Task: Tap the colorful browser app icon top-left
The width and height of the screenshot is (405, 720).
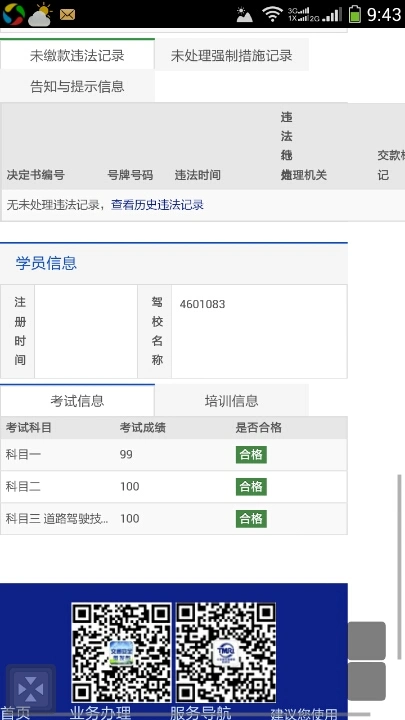Action: (x=14, y=14)
